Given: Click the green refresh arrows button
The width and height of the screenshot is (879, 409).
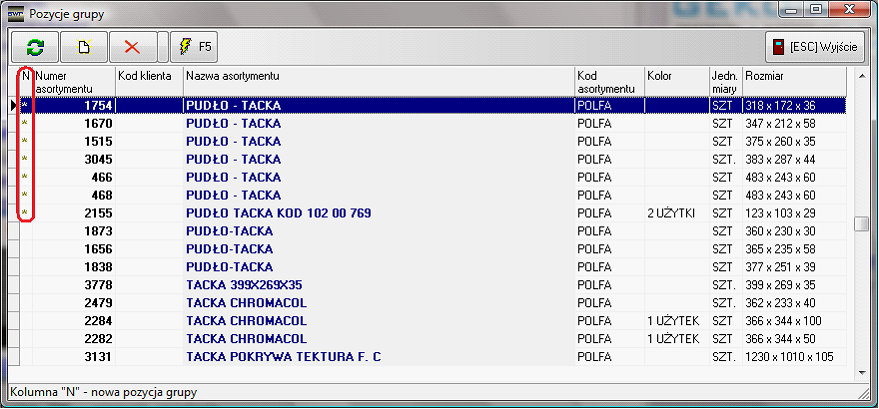Looking at the screenshot, I should pos(35,47).
